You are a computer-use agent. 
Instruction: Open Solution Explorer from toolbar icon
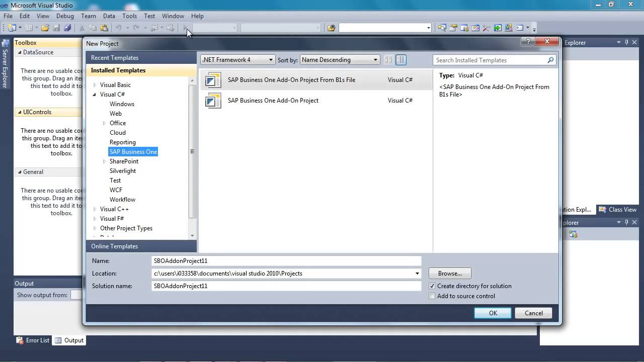[442, 28]
